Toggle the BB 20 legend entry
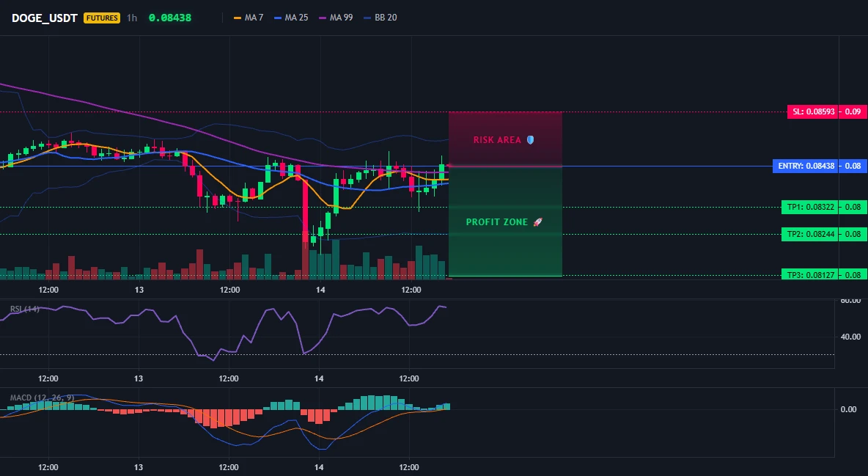Viewport: 868px width, 476px height. coord(380,18)
